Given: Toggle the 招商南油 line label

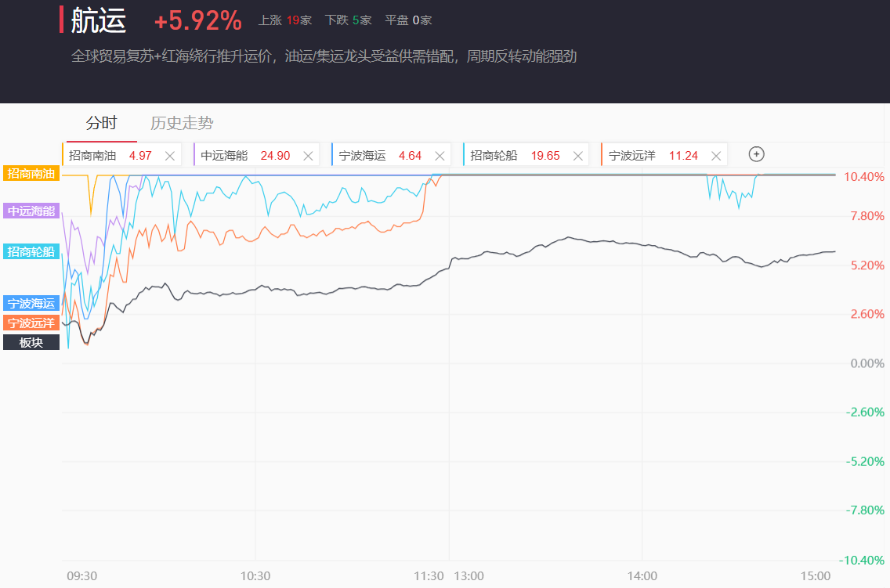Looking at the screenshot, I should 31,173.
